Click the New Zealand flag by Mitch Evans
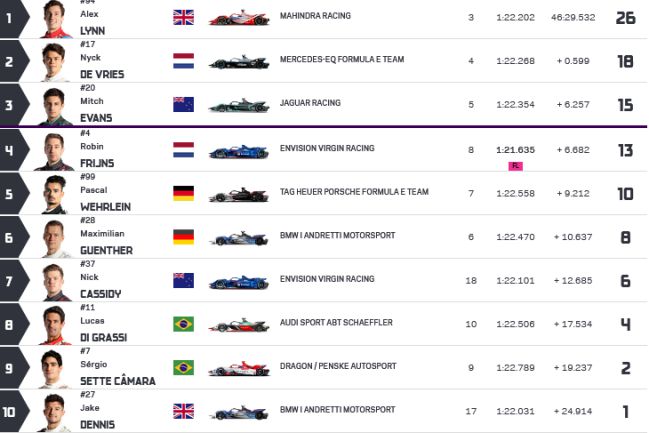This screenshot has width=649, height=433. [183, 104]
